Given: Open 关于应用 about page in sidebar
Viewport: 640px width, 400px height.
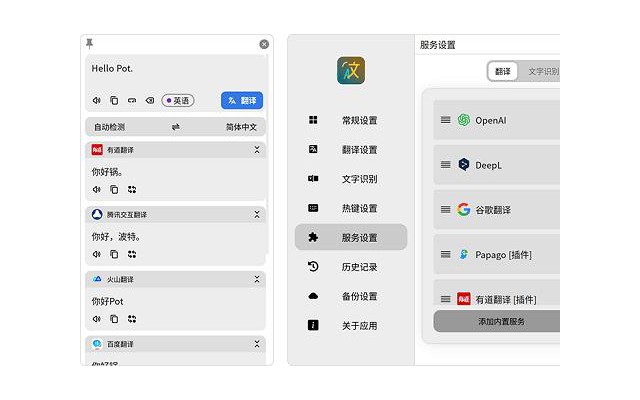Looking at the screenshot, I should [351, 325].
